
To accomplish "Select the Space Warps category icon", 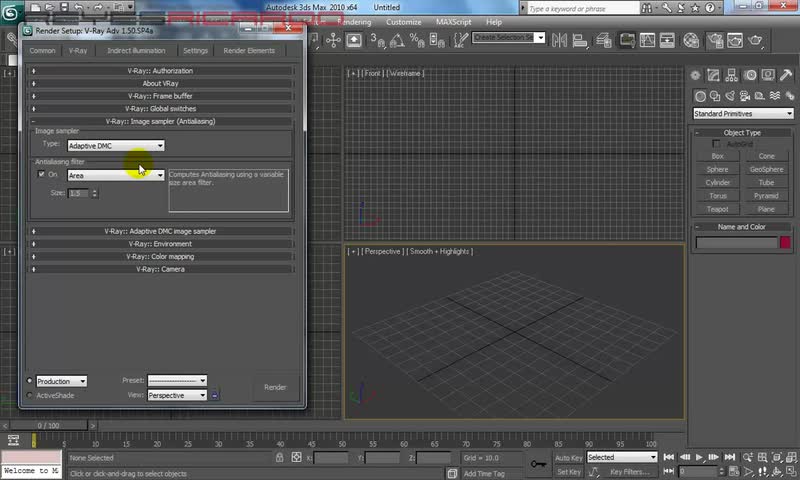I will (774, 96).
